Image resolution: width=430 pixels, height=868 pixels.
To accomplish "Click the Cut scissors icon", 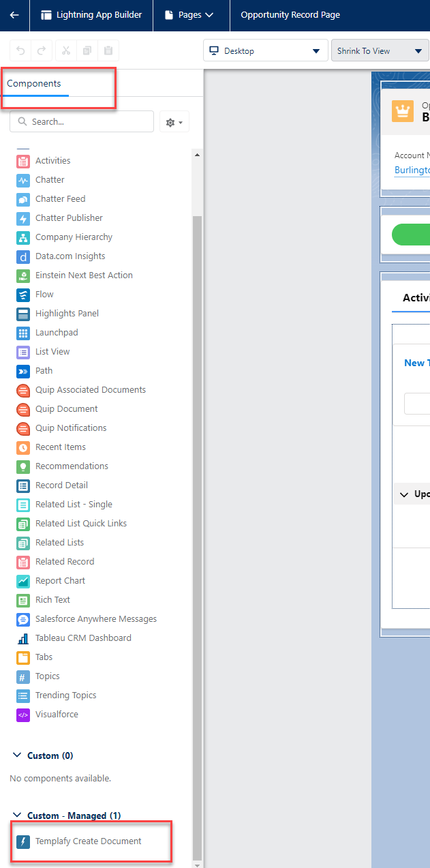I will tap(65, 50).
